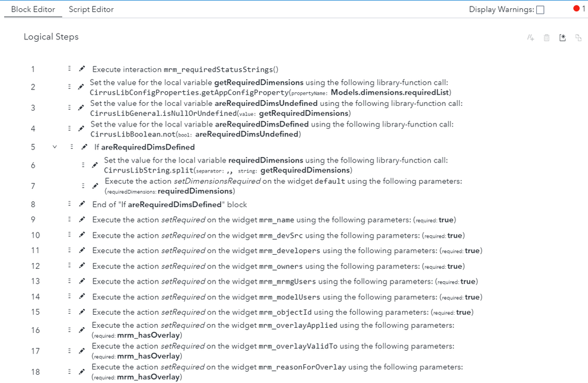Image resolution: width=588 pixels, height=383 pixels.
Task: Enable the Display Warnings checkbox
Action: coord(540,10)
